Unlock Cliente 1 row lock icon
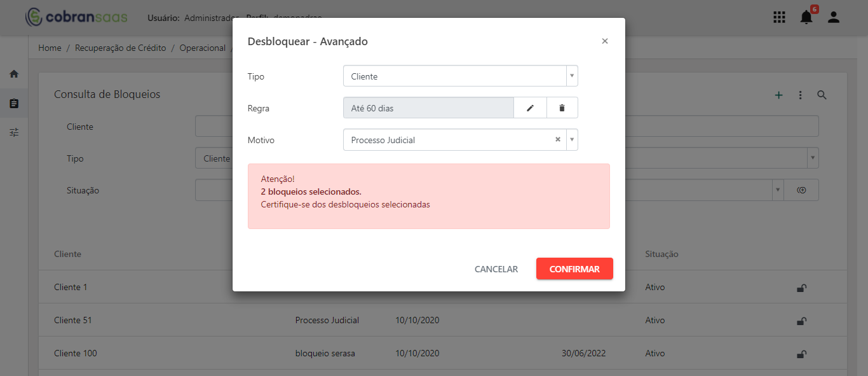Image resolution: width=868 pixels, height=376 pixels. pyautogui.click(x=802, y=288)
